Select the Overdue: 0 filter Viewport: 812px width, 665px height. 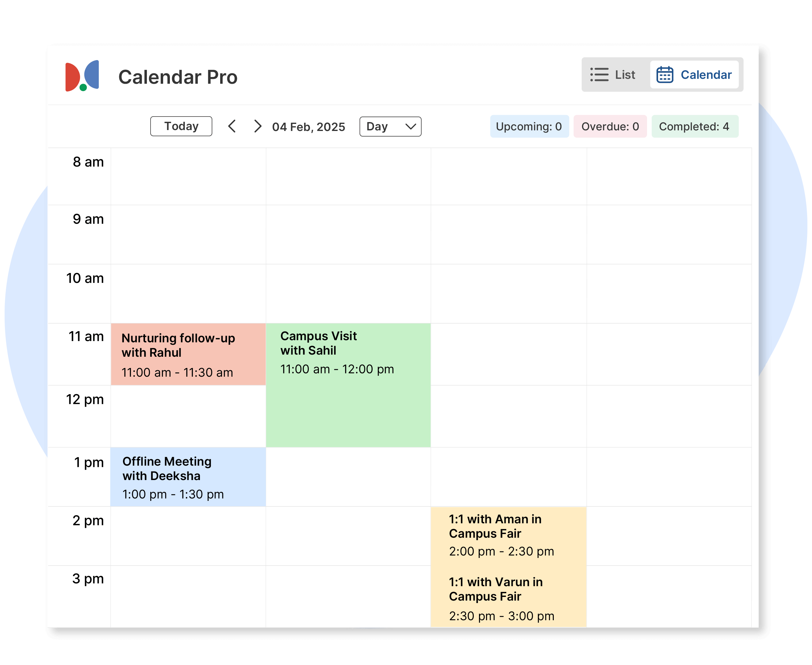click(610, 126)
